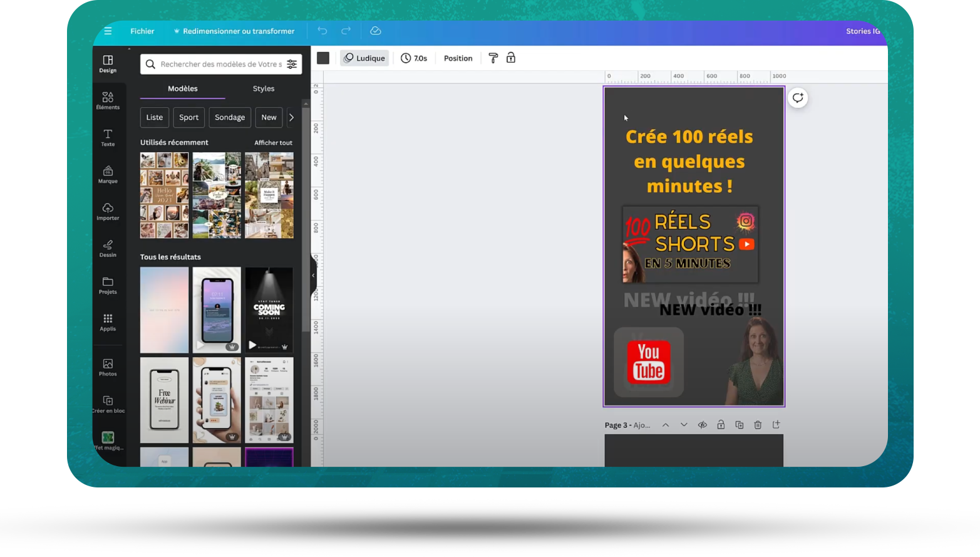
Task: Edit the 7.0s page duration
Action: 414,58
